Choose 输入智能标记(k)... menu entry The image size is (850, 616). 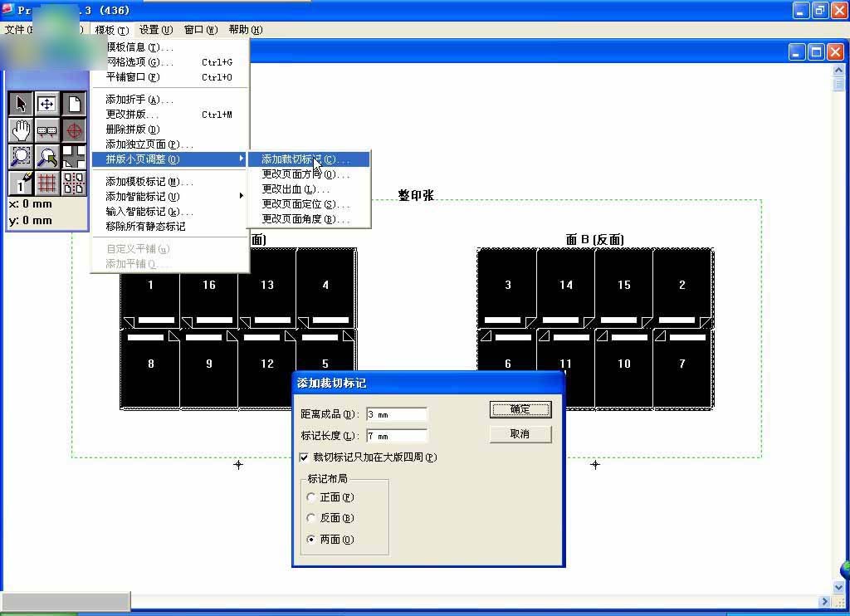pos(169,211)
